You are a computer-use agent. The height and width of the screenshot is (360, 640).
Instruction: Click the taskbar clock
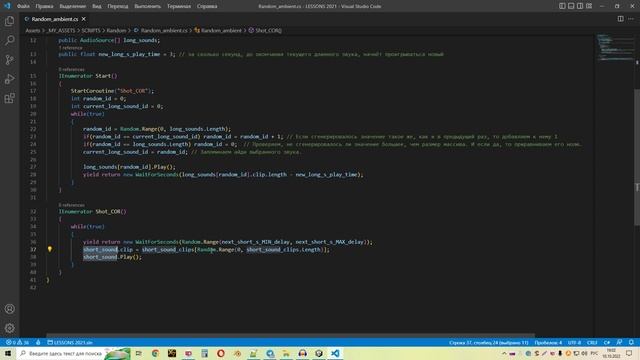point(611,353)
